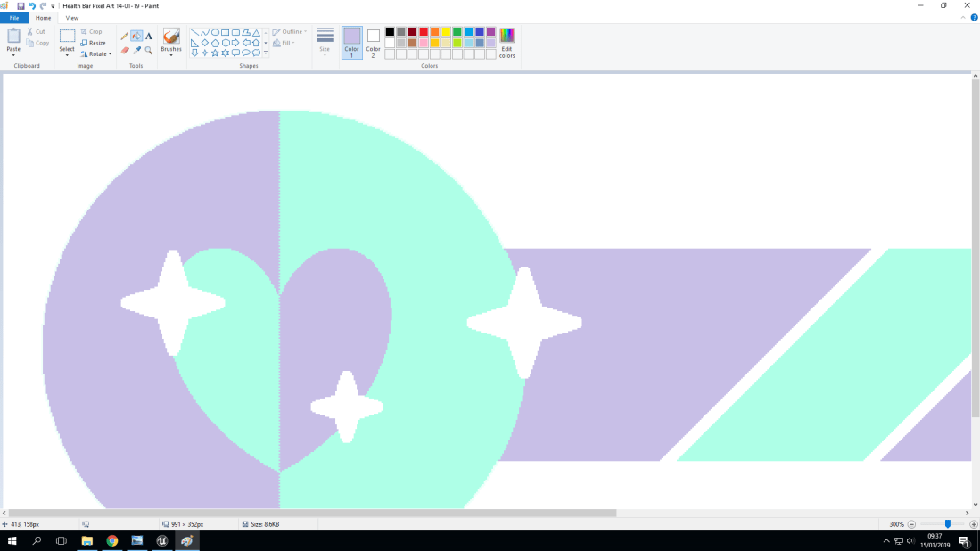Select the Color picker eyedropper tool
The width and height of the screenshot is (980, 551).
point(136,49)
